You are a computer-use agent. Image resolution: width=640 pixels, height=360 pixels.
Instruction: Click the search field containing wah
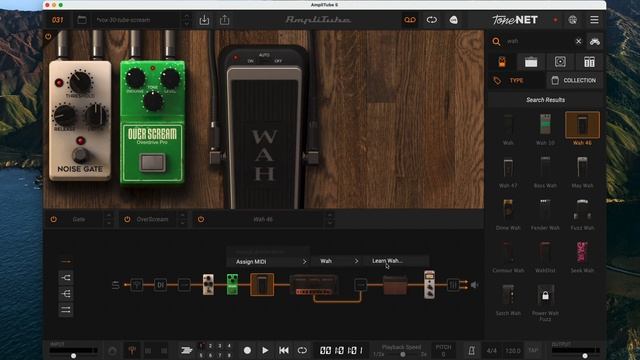pos(539,41)
